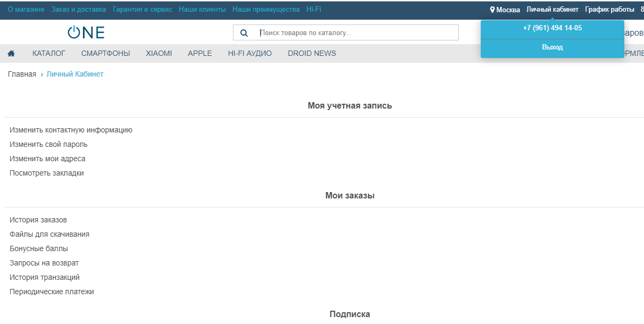
Task: Open График работы in the top bar
Action: coord(609,10)
